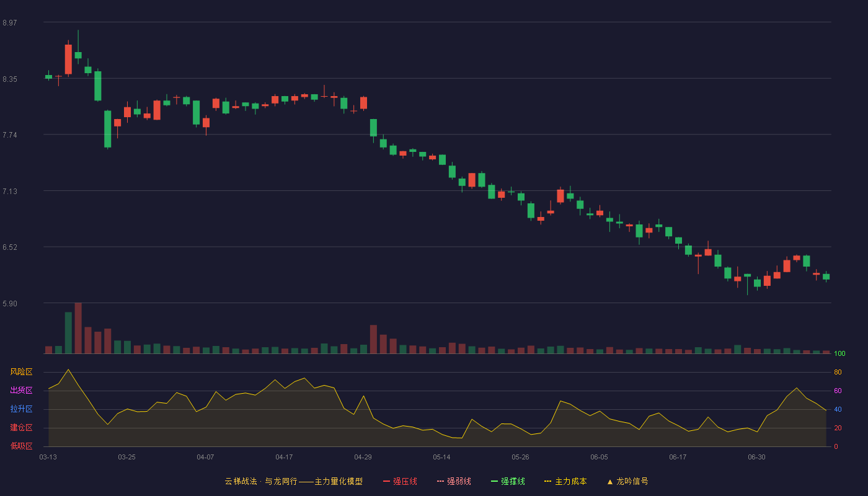Screen dimensions: 868x496
Task: Click the 拉升区 zone label
Action: click(x=21, y=409)
